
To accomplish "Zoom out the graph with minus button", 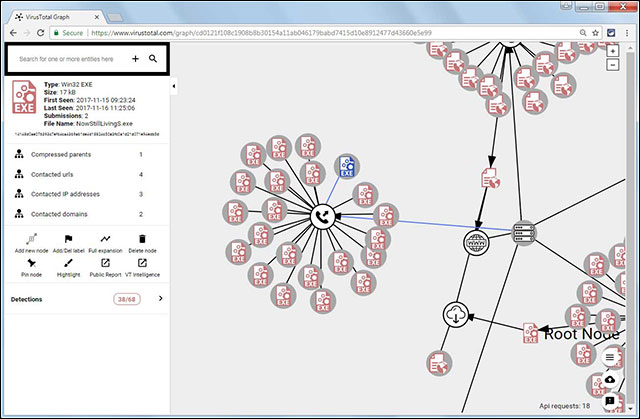I will 613,64.
